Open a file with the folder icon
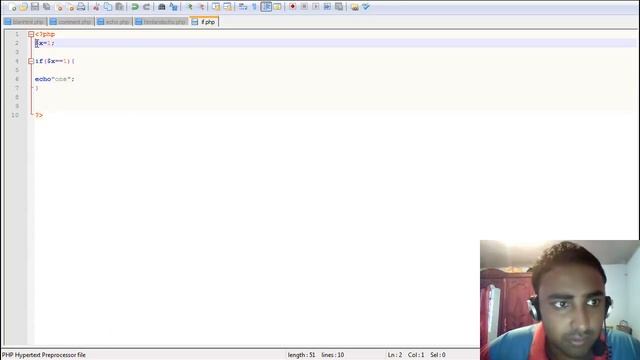This screenshot has width=640, height=360. click(23, 7)
